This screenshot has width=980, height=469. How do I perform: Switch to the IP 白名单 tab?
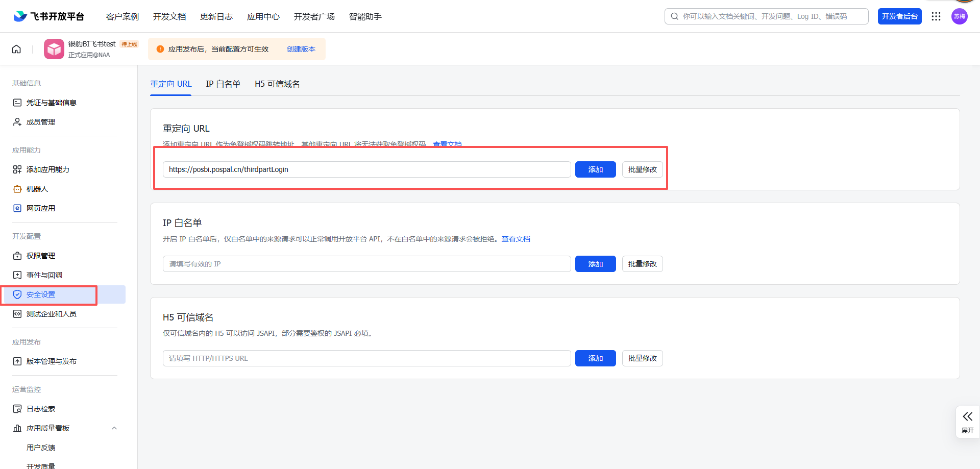[x=223, y=84]
